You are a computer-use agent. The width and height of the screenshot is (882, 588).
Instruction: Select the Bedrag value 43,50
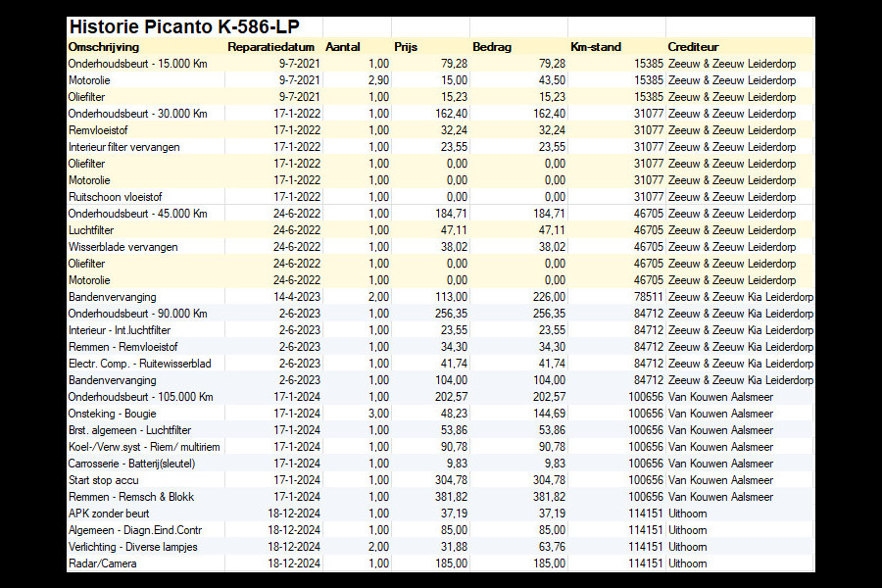[552, 80]
